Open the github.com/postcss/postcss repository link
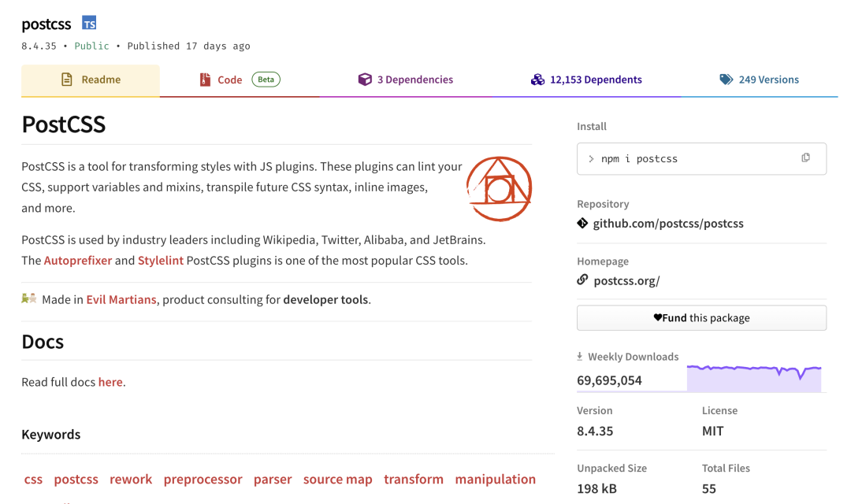This screenshot has height=504, width=851. [x=668, y=224]
